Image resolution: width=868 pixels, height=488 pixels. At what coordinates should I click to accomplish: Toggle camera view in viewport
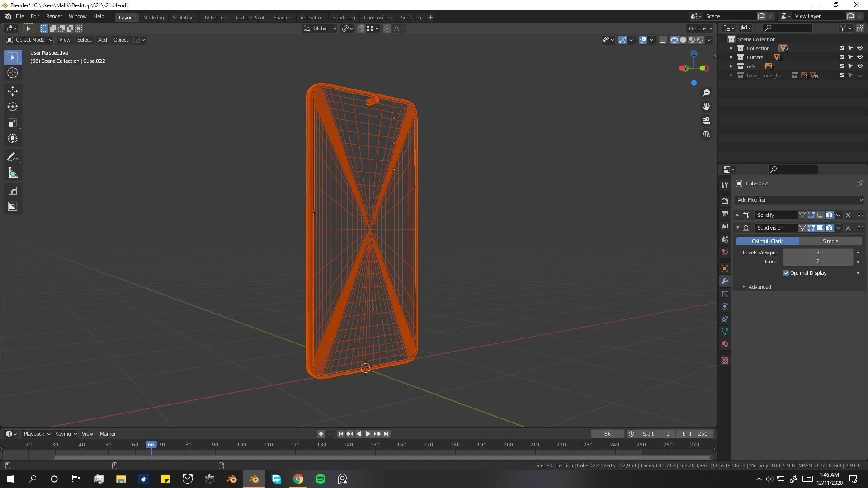pyautogui.click(x=706, y=121)
